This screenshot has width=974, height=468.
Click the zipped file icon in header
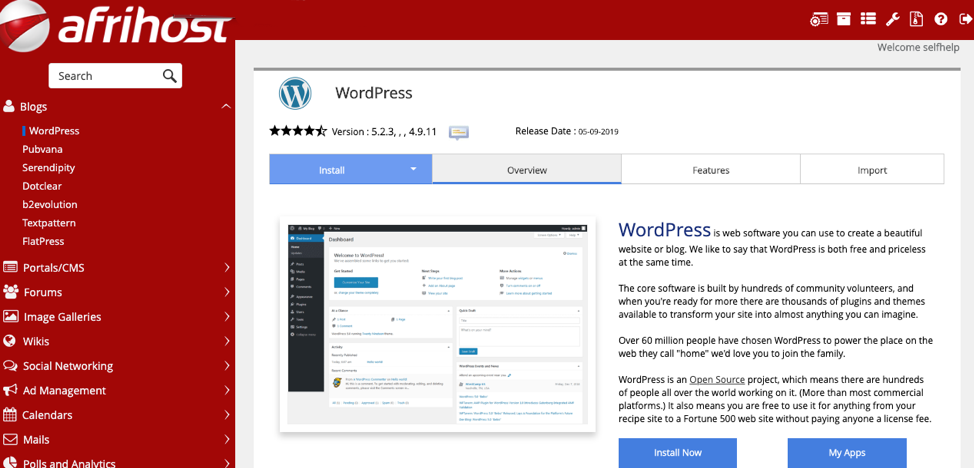pyautogui.click(x=916, y=19)
